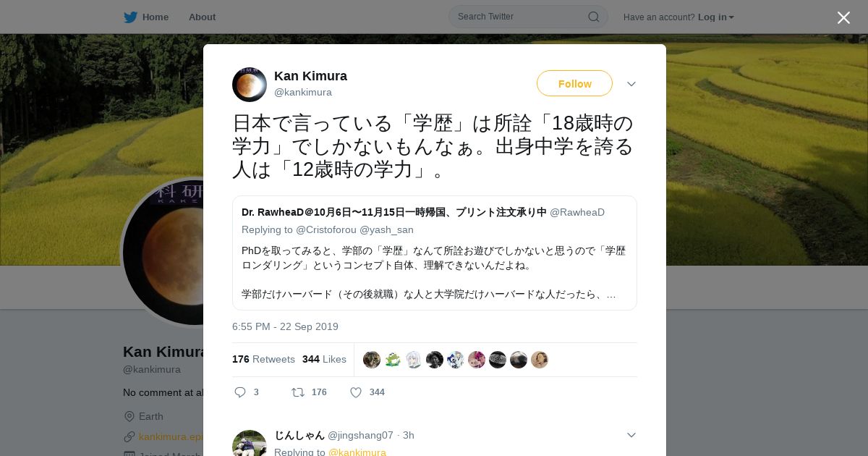Expand tweet options chevron beside Follow
The width and height of the screenshot is (868, 456).
coord(631,84)
